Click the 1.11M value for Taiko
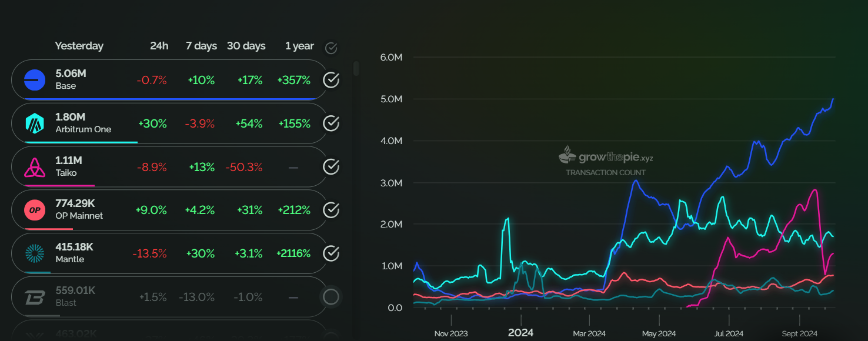The height and width of the screenshot is (341, 868). pos(69,161)
